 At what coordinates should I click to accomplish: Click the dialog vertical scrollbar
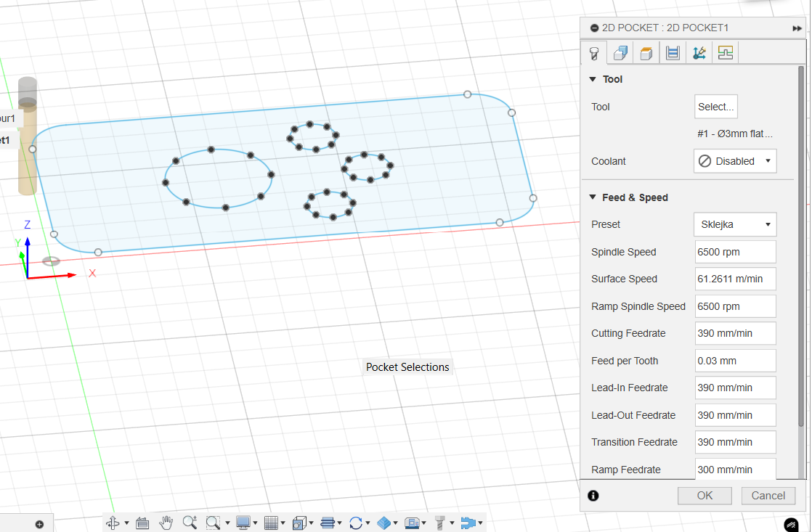click(801, 246)
